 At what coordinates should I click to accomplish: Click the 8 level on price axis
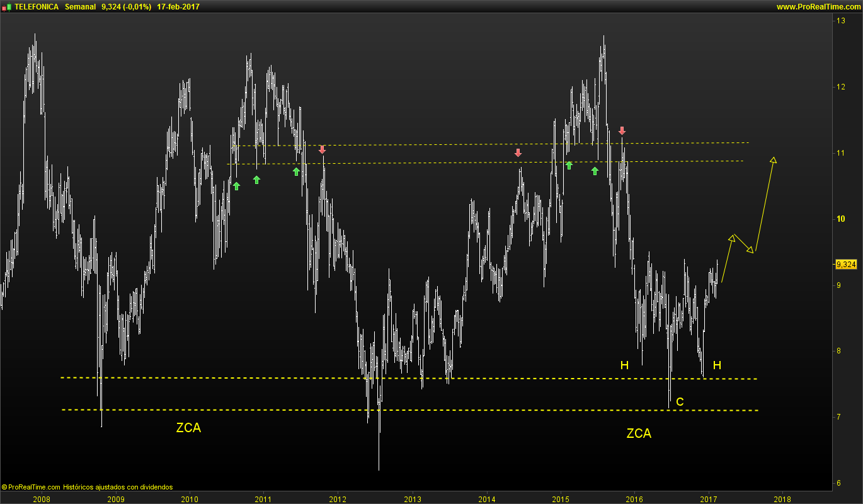(838, 351)
